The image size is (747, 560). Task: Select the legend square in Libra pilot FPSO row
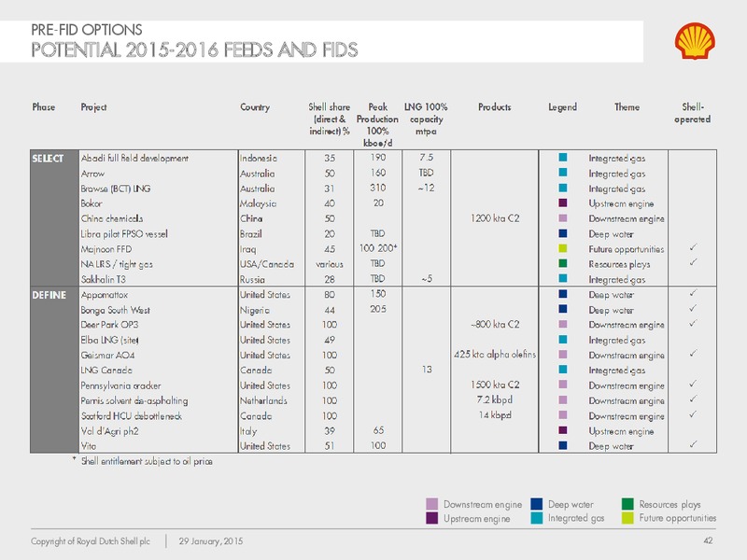click(x=563, y=233)
